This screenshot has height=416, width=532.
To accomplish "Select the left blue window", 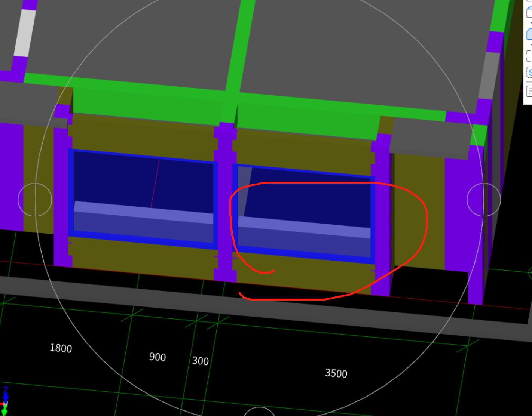I will coord(143,199).
